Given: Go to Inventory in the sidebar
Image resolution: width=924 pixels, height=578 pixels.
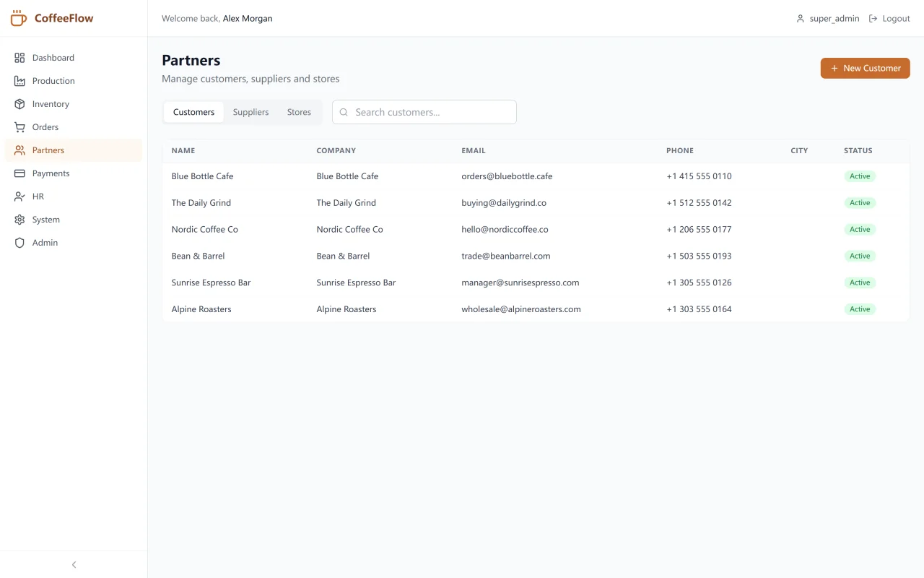Looking at the screenshot, I should tap(74, 104).
